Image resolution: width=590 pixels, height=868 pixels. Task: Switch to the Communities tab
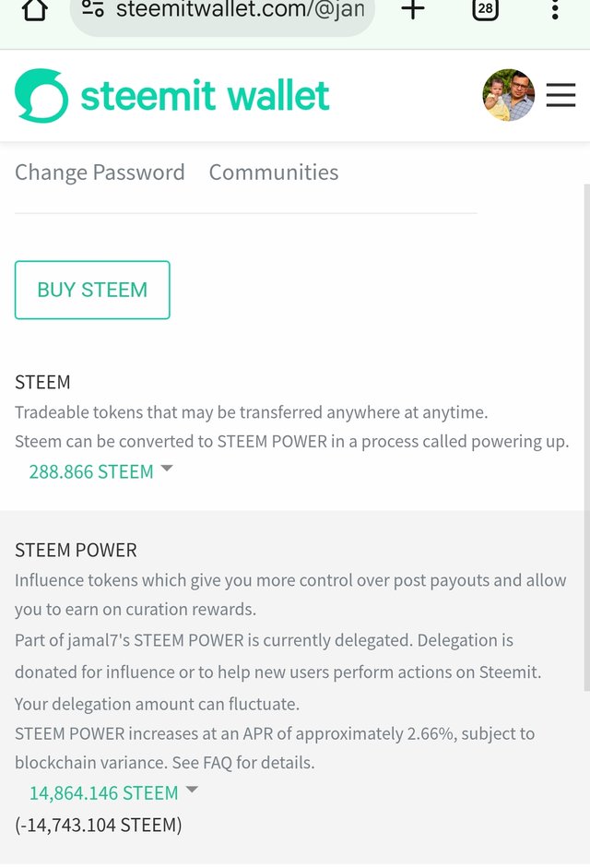pos(274,172)
